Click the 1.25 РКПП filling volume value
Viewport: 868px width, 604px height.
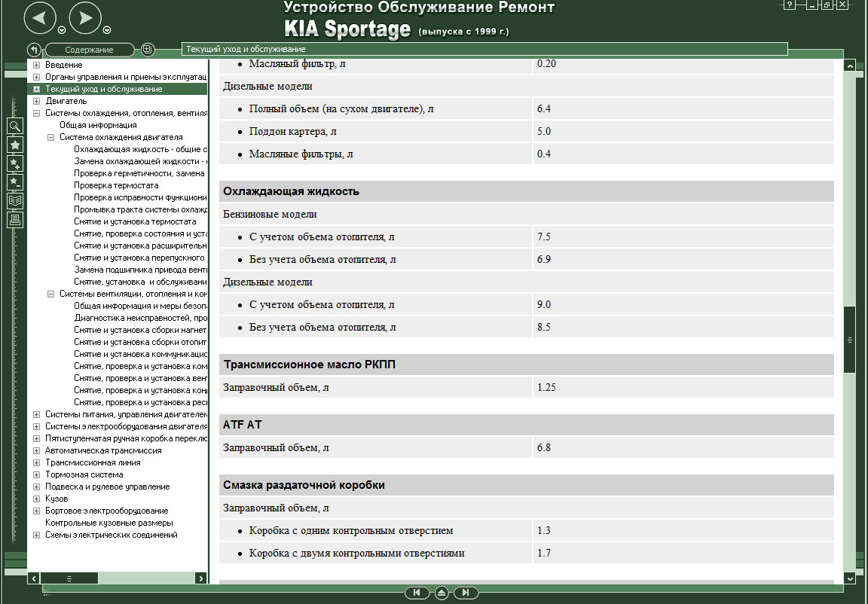click(x=546, y=388)
